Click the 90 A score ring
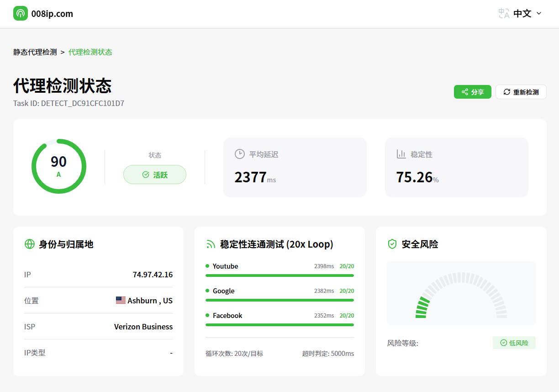This screenshot has width=559, height=392. pyautogui.click(x=59, y=166)
